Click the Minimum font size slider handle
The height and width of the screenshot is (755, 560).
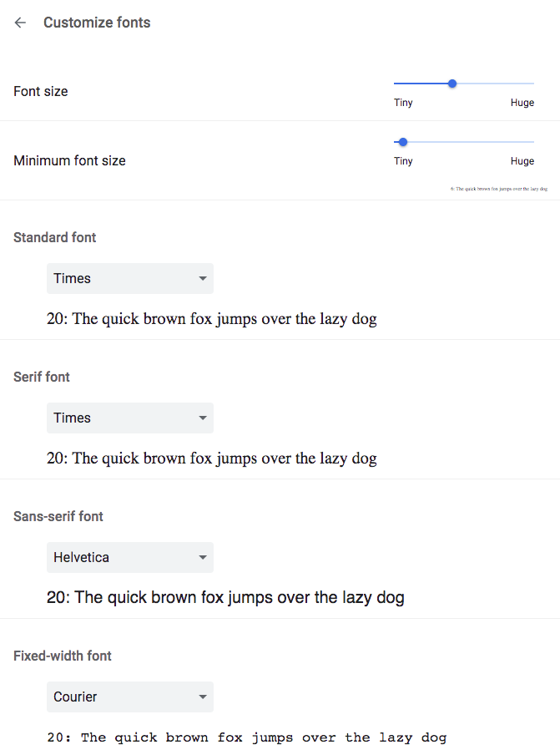[403, 142]
